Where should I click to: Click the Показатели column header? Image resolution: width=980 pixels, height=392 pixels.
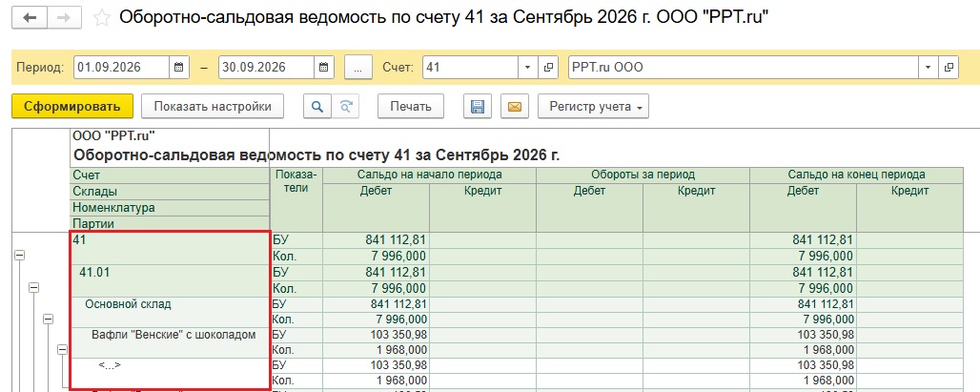tap(296, 199)
